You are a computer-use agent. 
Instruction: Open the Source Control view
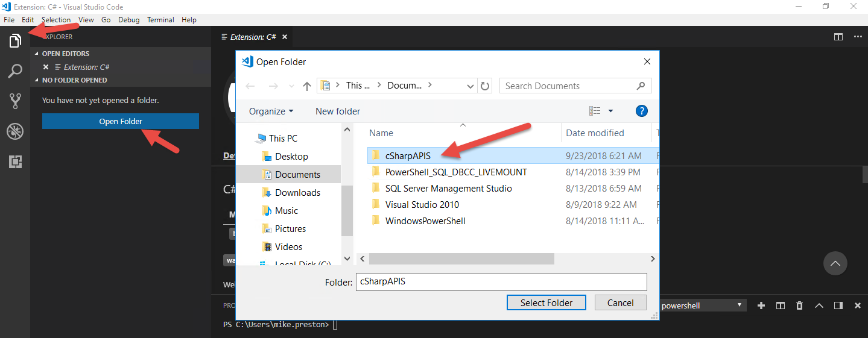point(15,101)
